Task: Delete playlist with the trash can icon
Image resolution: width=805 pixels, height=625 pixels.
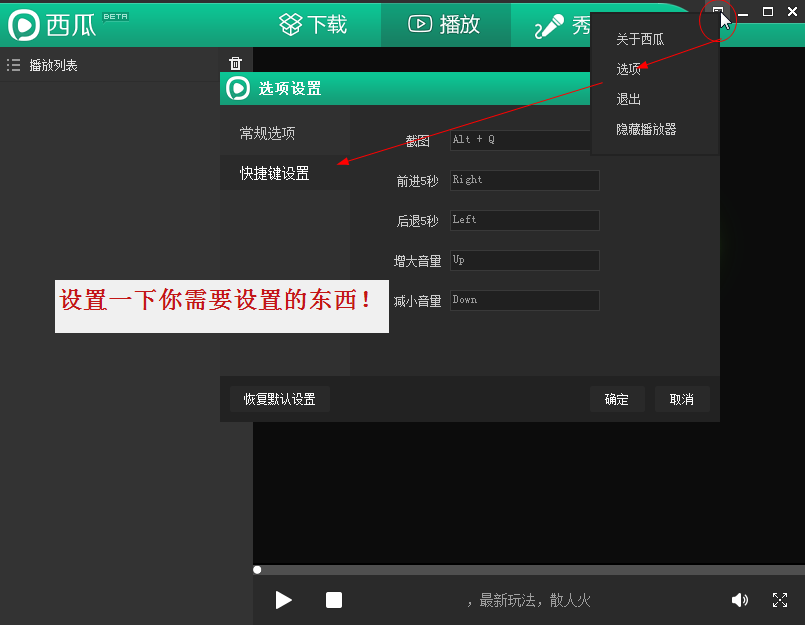Action: [235, 63]
